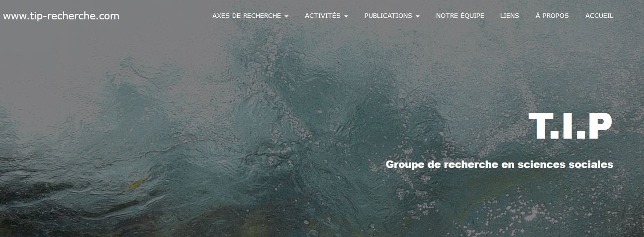Expand the Publications dropdown caret
The width and height of the screenshot is (644, 237).
click(418, 16)
